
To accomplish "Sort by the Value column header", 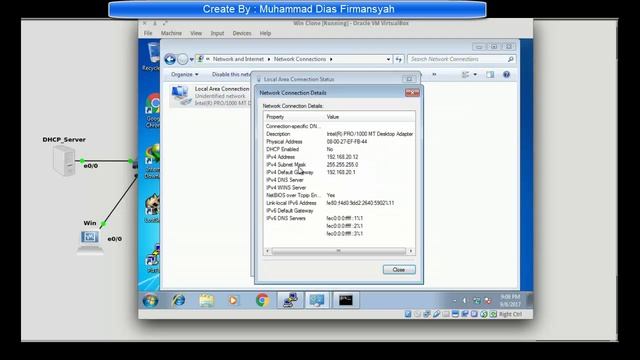I will (x=370, y=117).
